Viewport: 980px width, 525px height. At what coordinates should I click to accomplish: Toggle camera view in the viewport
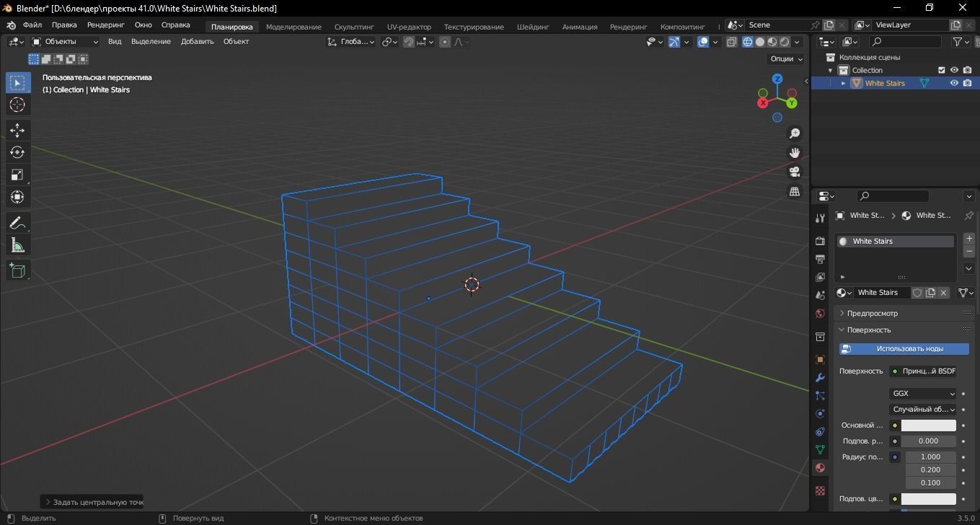click(x=795, y=172)
